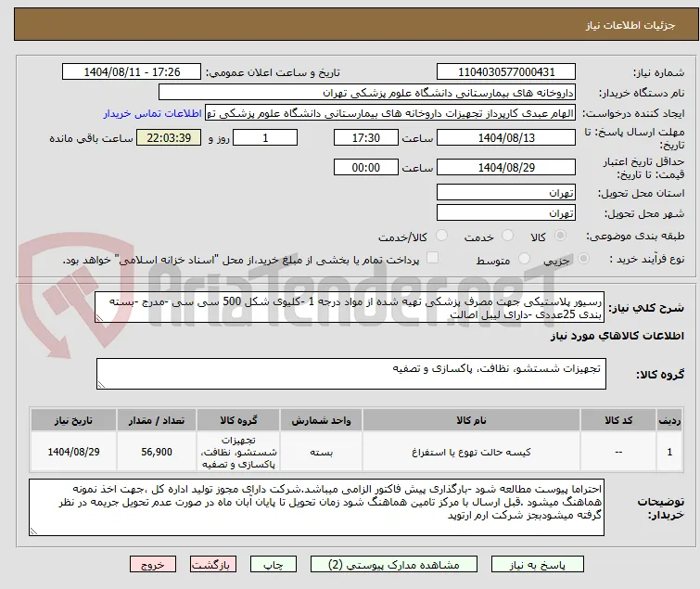Select the کالا/خدمت radio button
The height and width of the screenshot is (589, 700).
coord(441,236)
